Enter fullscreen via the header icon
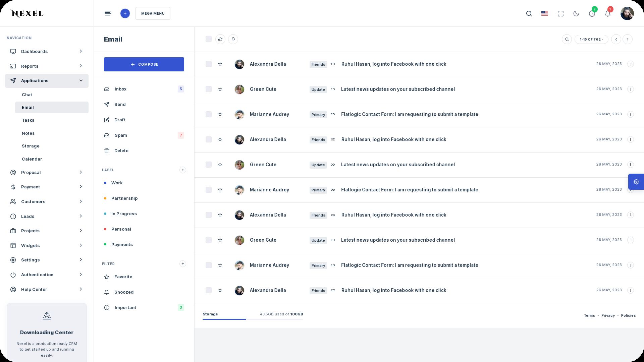Image resolution: width=644 pixels, height=362 pixels. 560,13
